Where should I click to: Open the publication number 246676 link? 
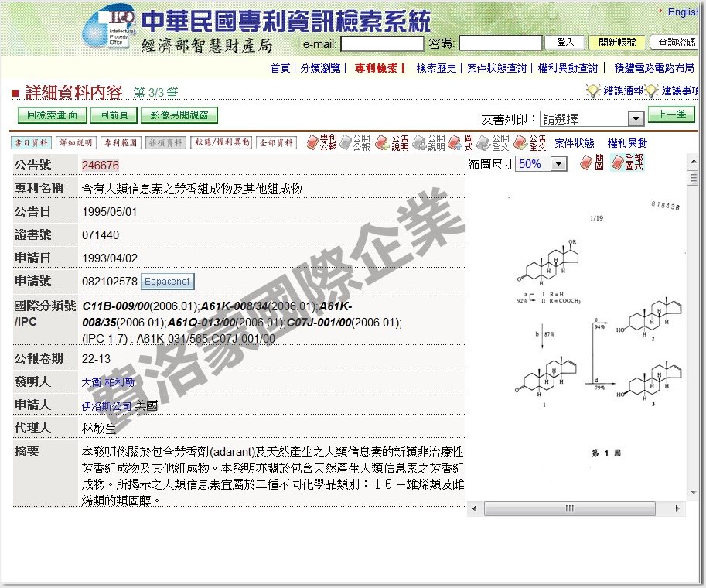(x=102, y=164)
